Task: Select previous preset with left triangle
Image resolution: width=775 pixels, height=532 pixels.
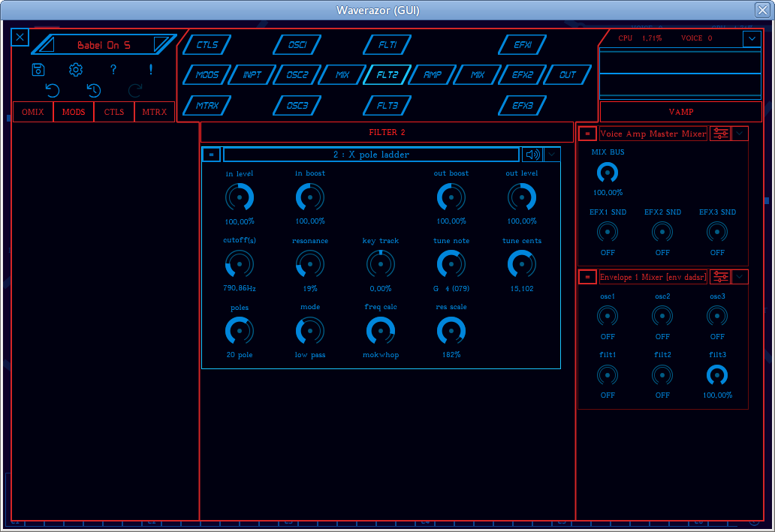Action: (x=47, y=46)
